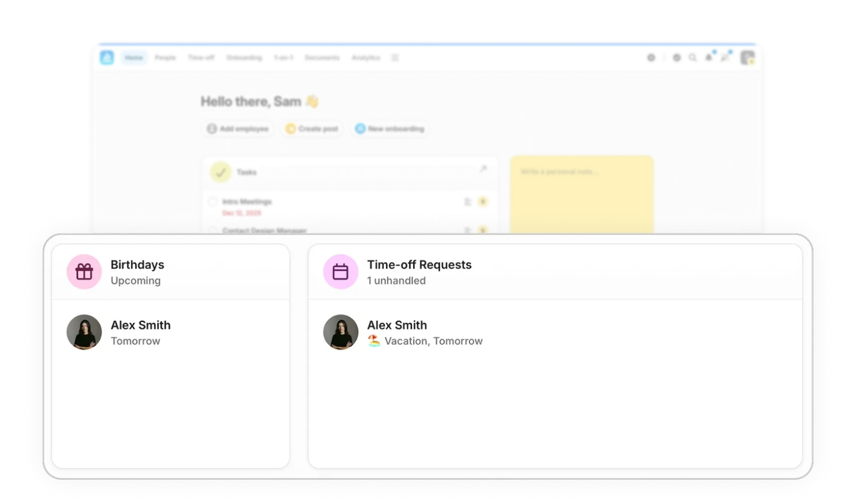Toggle the priority badge on Intro Meetings

coord(482,201)
